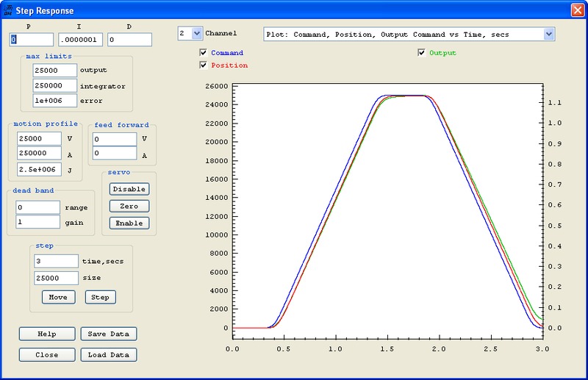Toggle the Command plot checkbox
This screenshot has height=380, width=588.
(204, 53)
